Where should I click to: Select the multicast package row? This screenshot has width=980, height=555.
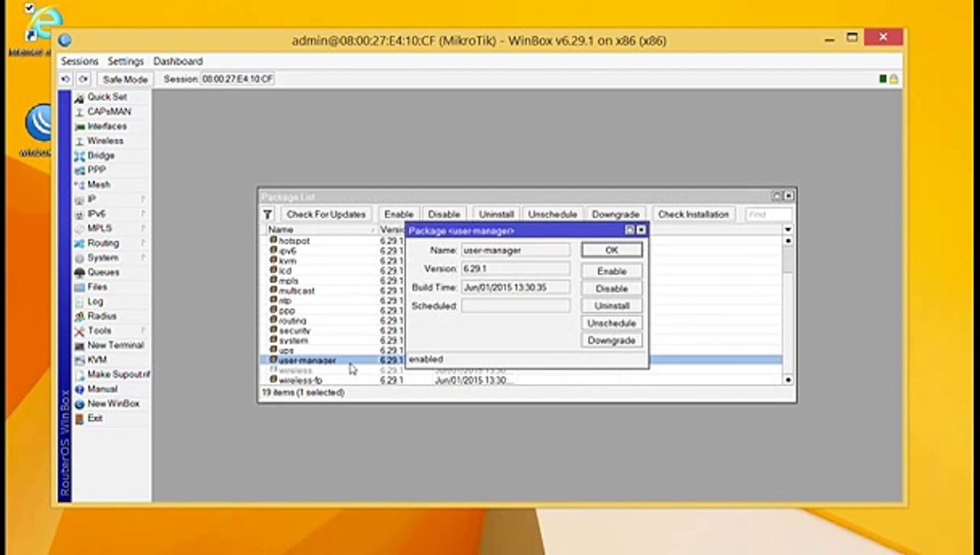coord(521,291)
